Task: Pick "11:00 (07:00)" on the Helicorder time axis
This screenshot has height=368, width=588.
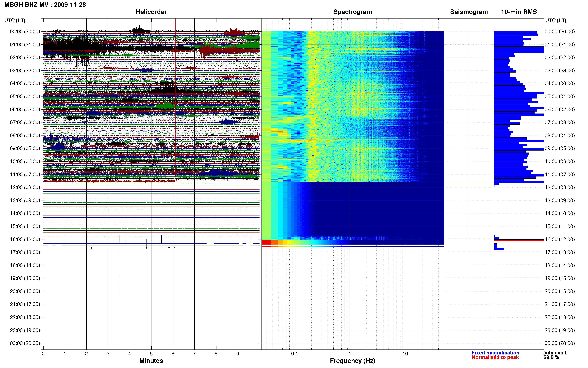Action: click(x=25, y=174)
